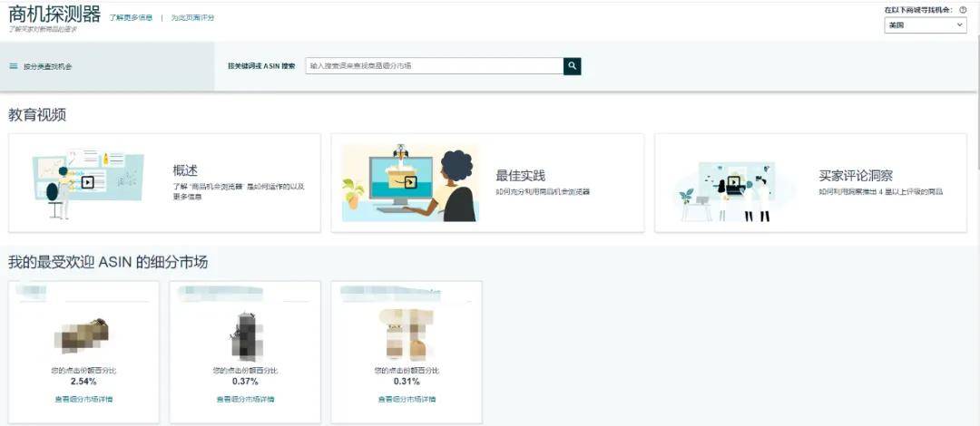980x426 pixels.
Task: View niche details for the 0.31% ASIN
Action: click(407, 399)
